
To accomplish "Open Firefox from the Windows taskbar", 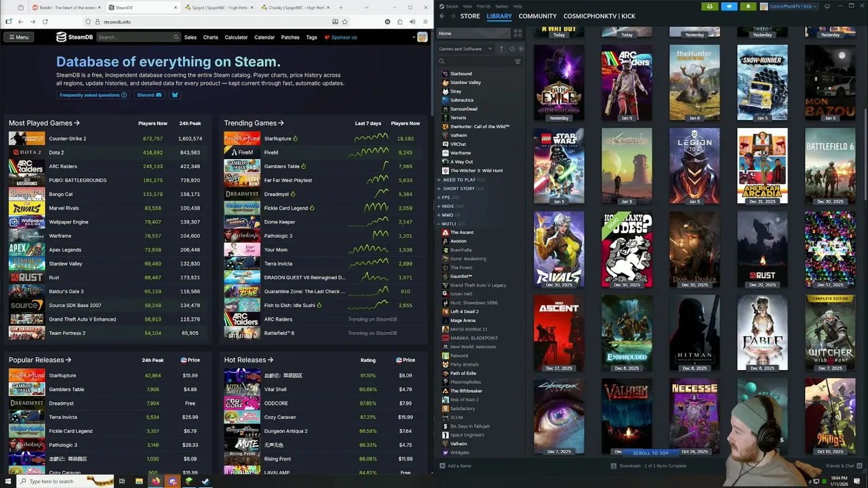I will pos(156,481).
